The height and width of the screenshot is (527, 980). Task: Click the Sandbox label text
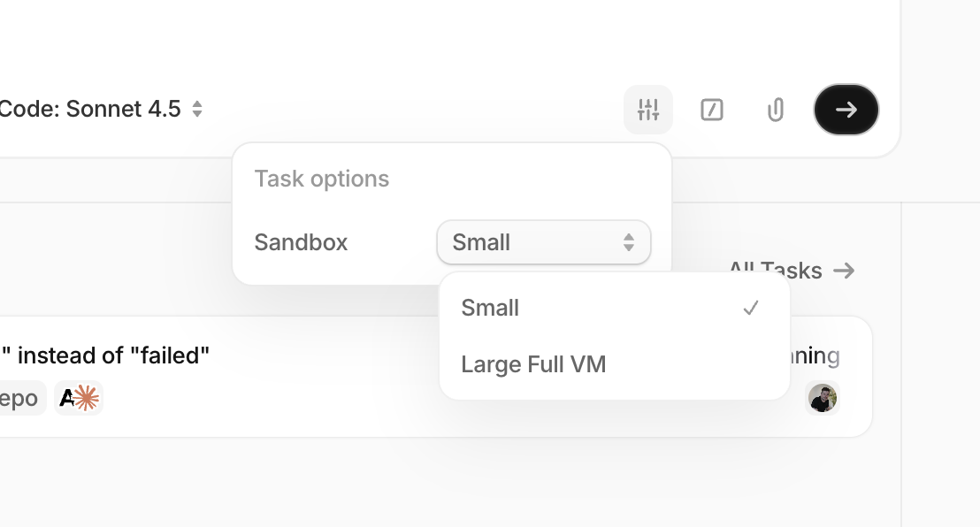[301, 242]
